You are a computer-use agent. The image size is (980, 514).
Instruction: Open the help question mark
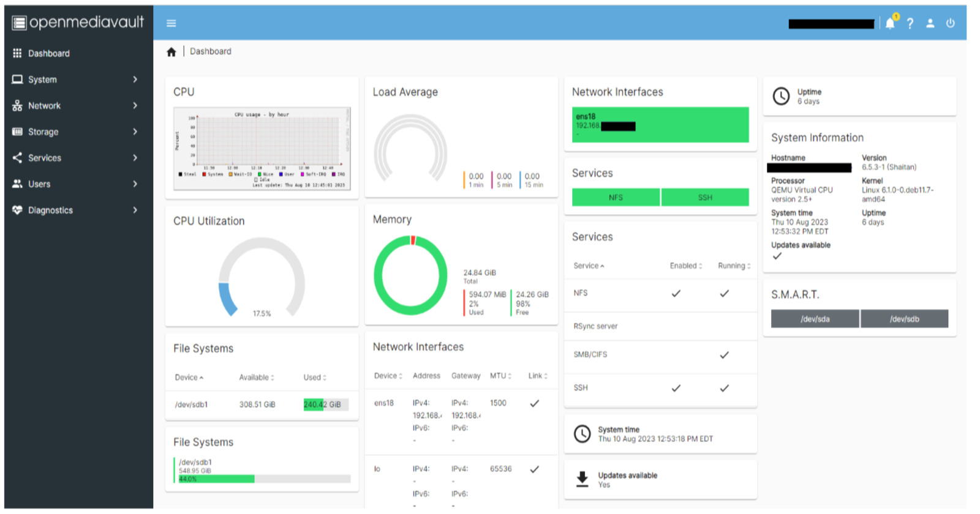tap(910, 23)
